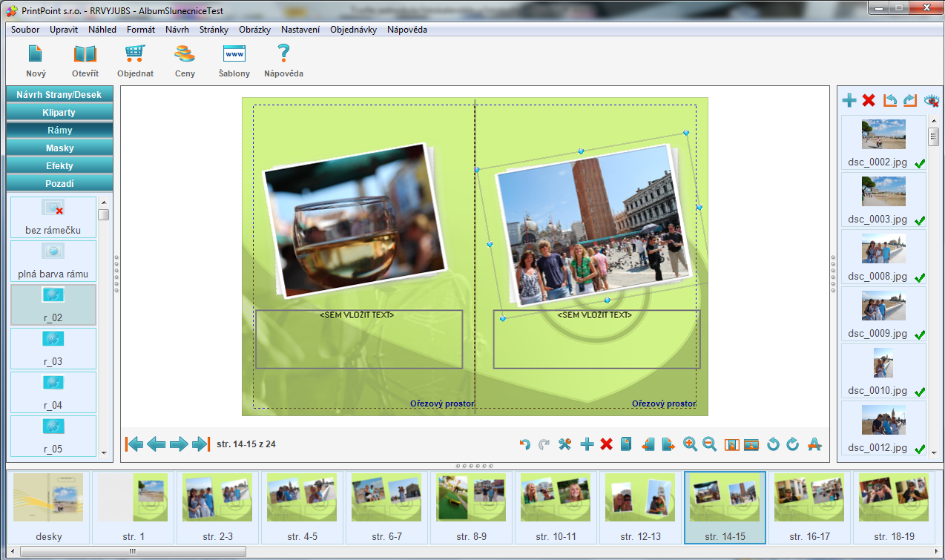Toggle the eye icon to hide used photos
This screenshot has width=945, height=560.
932,100
